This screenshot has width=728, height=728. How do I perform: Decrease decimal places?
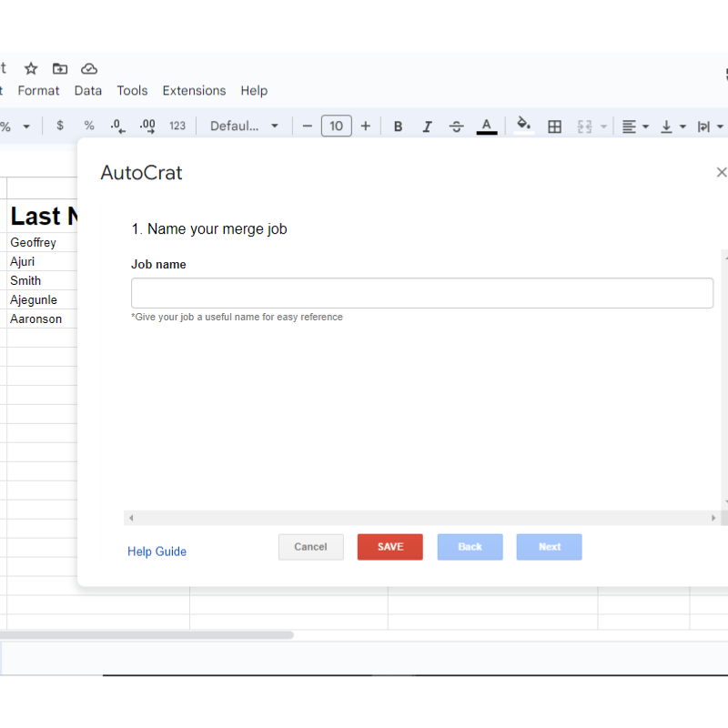click(118, 126)
